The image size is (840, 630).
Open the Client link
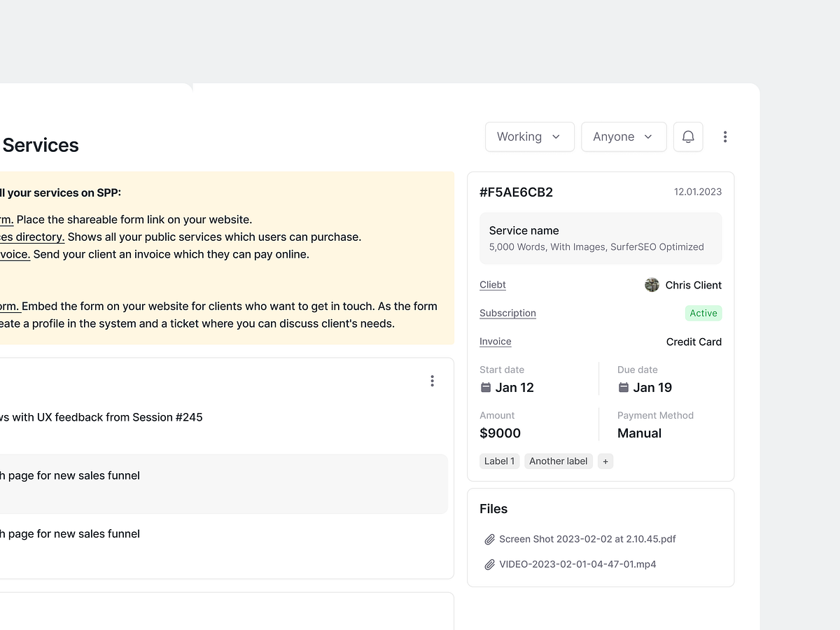pyautogui.click(x=492, y=285)
